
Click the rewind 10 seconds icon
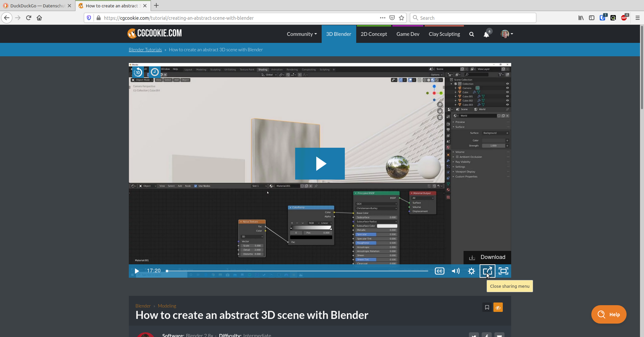138,72
